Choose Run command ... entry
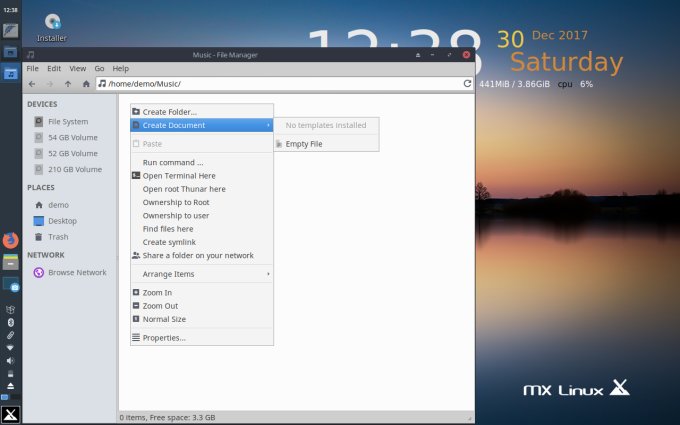 click(x=202, y=163)
